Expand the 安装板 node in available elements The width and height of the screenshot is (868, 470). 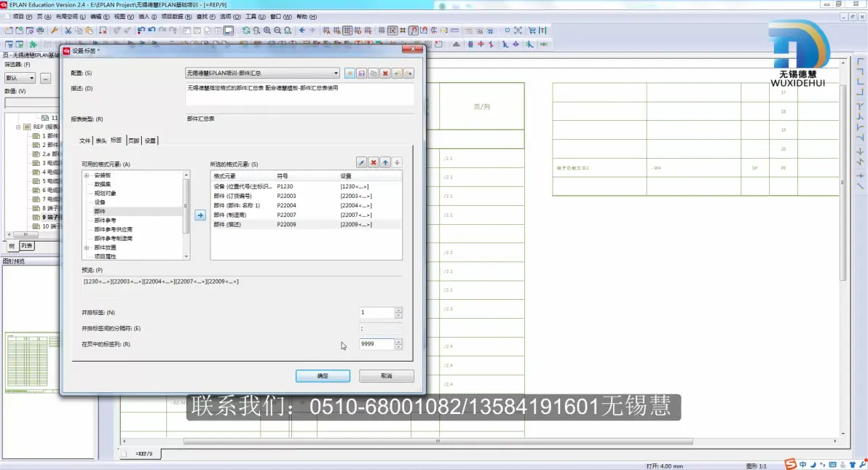[87, 175]
